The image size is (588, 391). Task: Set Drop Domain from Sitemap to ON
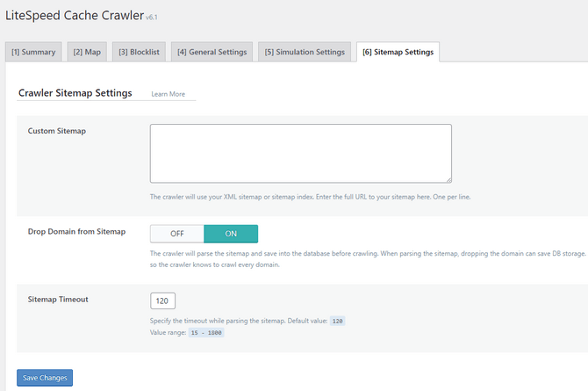pos(231,234)
